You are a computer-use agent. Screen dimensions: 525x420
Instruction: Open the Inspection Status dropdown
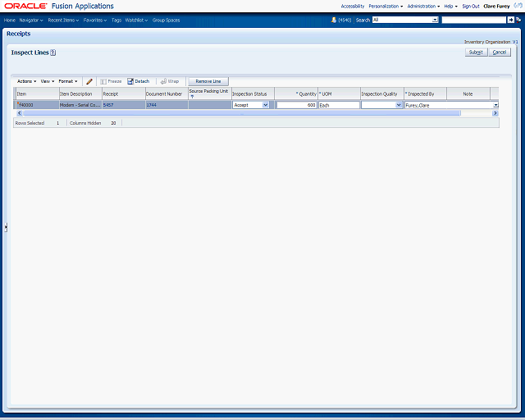click(265, 105)
